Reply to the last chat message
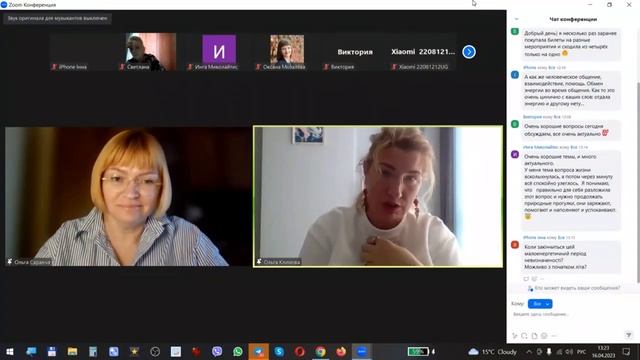 (526, 279)
